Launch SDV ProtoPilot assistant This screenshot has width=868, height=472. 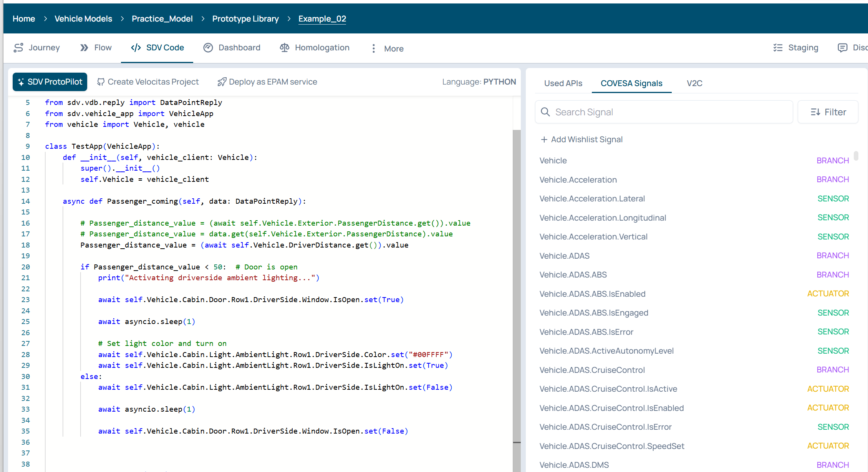click(50, 82)
